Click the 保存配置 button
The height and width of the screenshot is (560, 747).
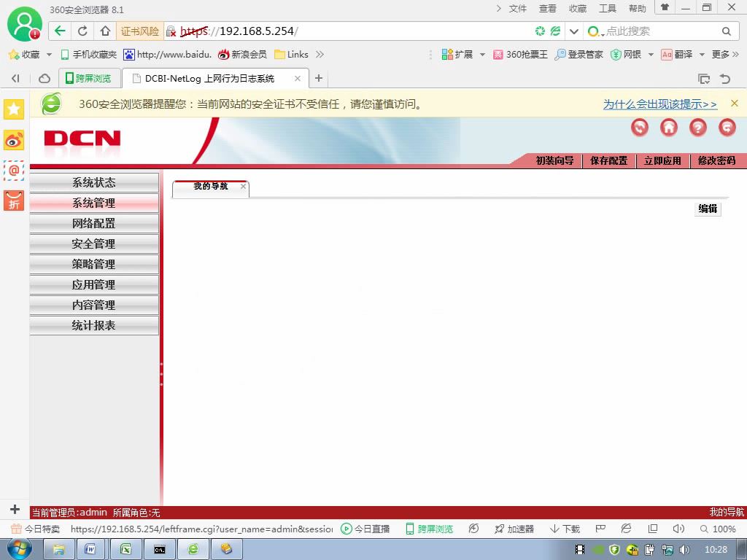608,160
